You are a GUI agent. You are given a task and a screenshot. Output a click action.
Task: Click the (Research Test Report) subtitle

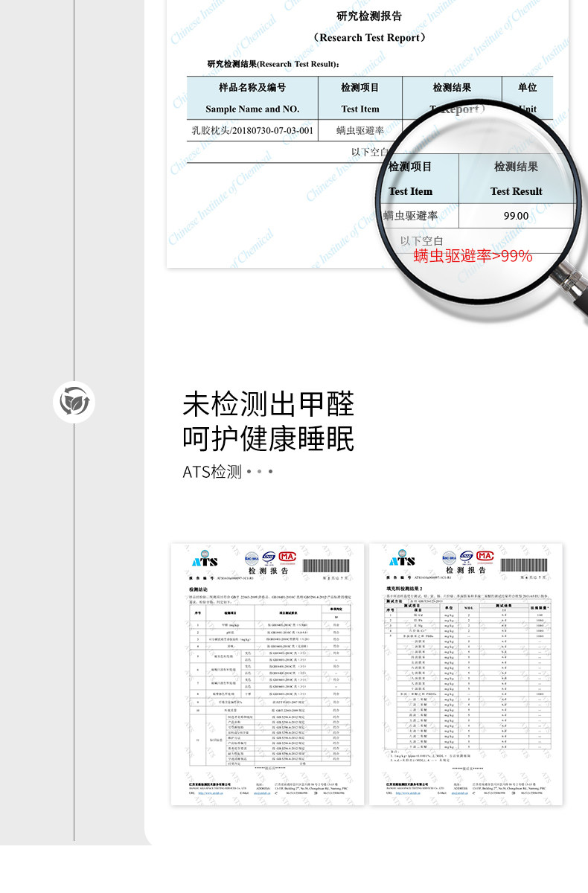(370, 37)
